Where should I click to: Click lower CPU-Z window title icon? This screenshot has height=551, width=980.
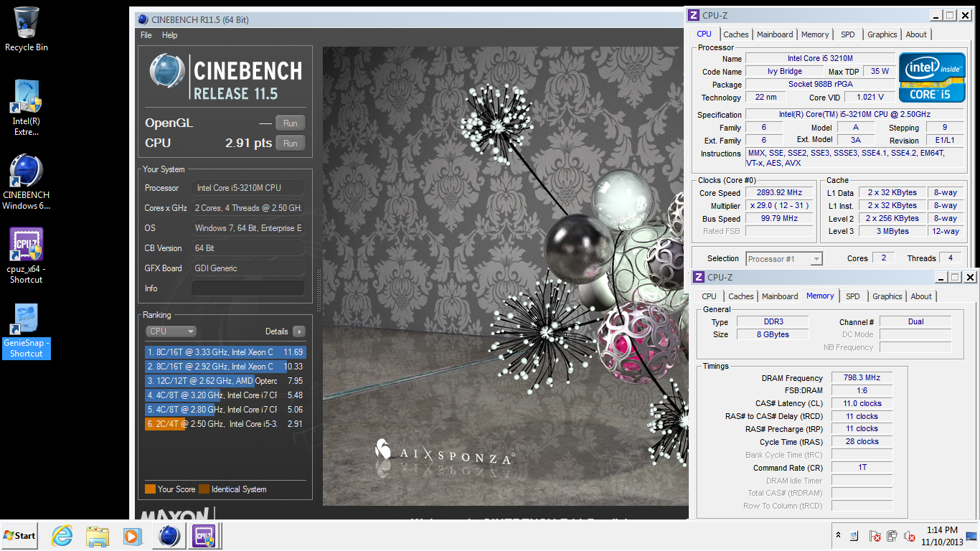click(x=699, y=277)
